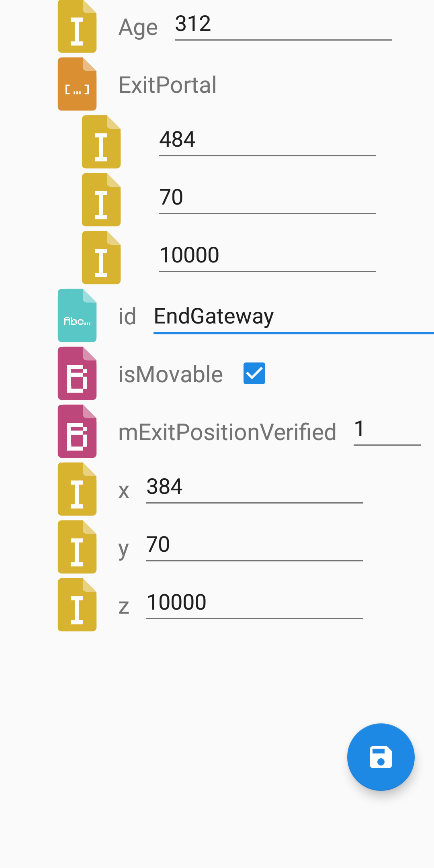Click the z coordinate field showing 10000

click(x=254, y=603)
